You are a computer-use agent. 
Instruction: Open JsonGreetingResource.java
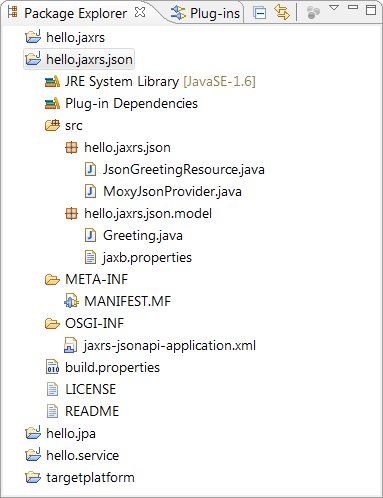[184, 170]
